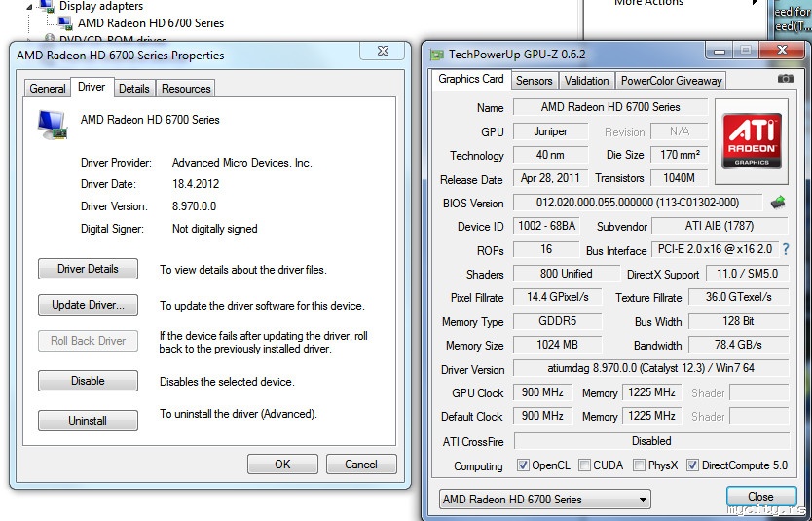Click the bus interface question mark icon
The height and width of the screenshot is (521, 812).
click(x=786, y=249)
